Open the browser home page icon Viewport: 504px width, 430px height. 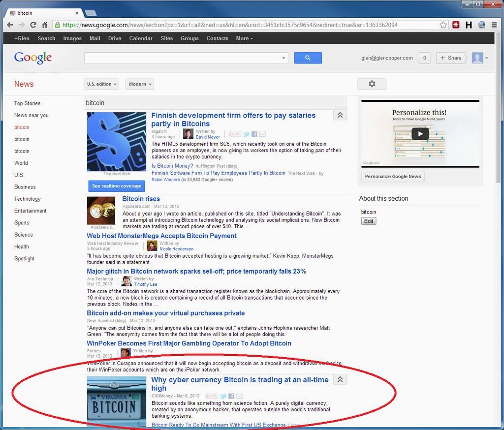[x=45, y=25]
